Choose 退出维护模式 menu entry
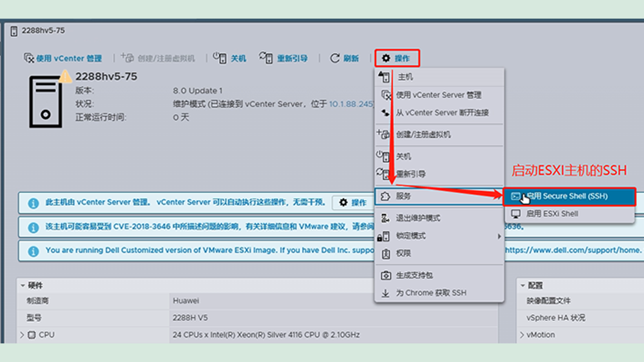Image resolution: width=644 pixels, height=362 pixels. coord(439,218)
